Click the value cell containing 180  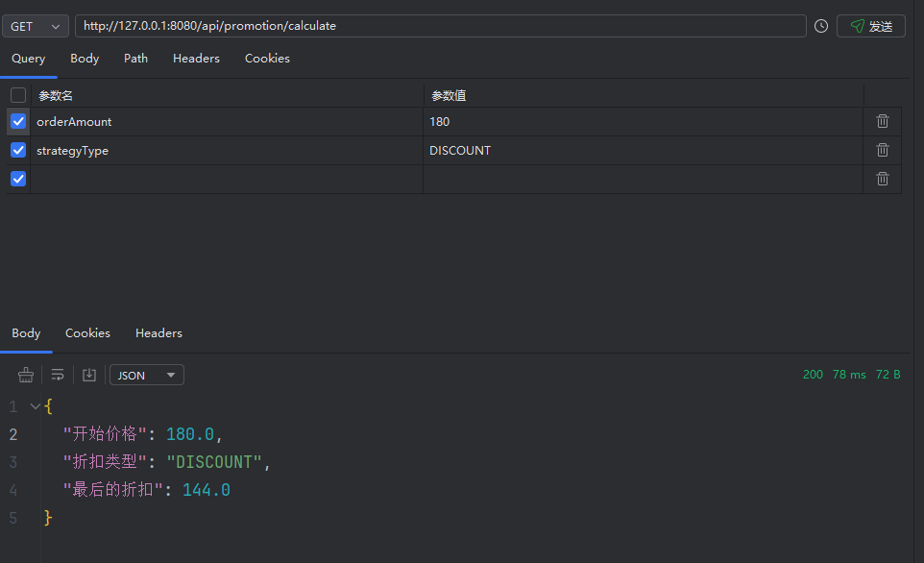click(644, 121)
